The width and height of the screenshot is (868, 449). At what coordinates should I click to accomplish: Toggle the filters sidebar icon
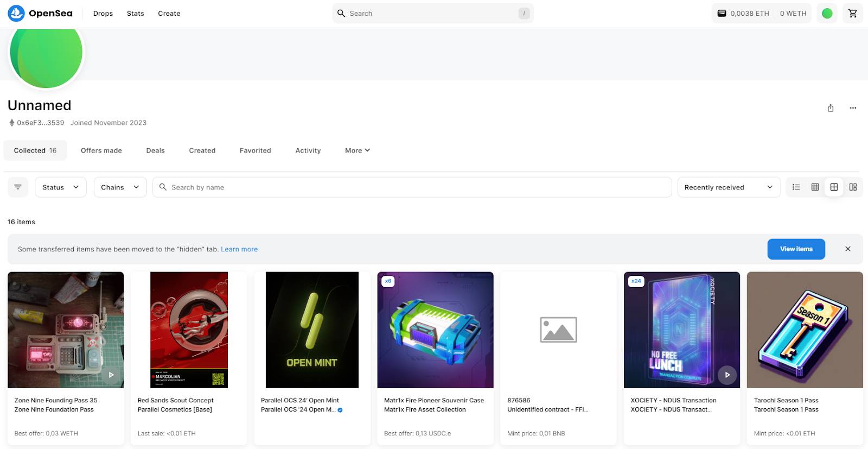pos(18,187)
